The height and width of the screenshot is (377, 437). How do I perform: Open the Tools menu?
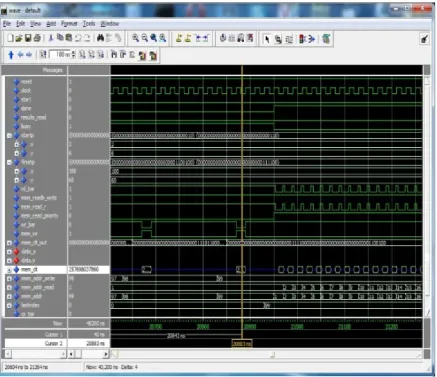(x=89, y=24)
